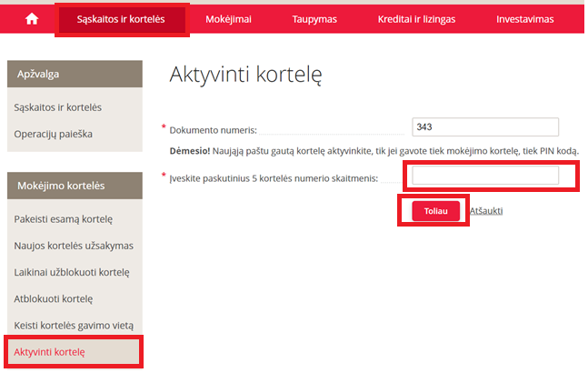Open Operacijų paieška in sidebar

[54, 134]
